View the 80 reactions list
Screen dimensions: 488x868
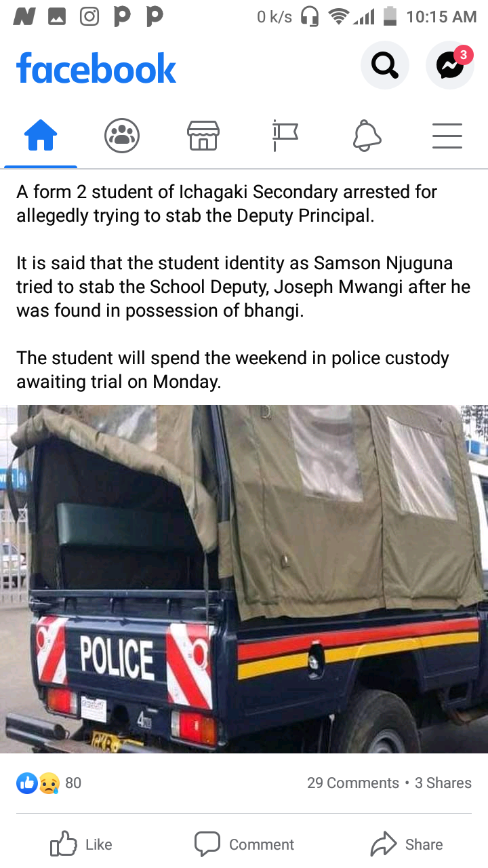49,783
